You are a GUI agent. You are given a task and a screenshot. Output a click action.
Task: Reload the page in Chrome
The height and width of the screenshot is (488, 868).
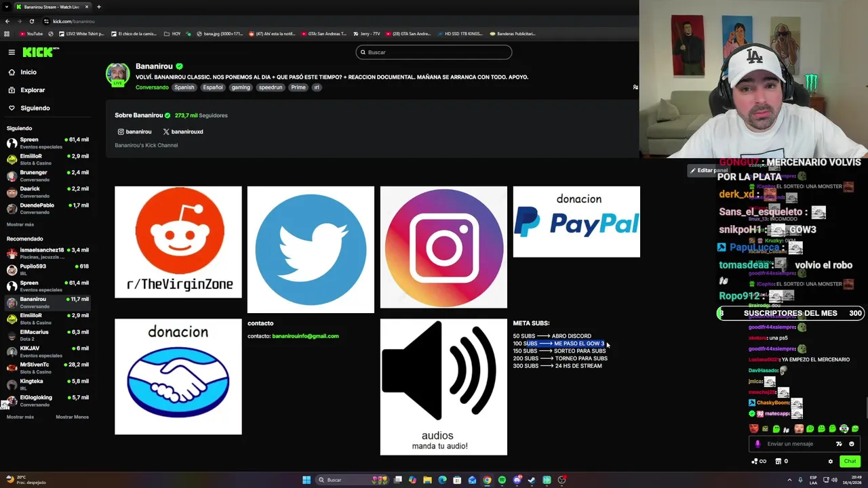[32, 21]
